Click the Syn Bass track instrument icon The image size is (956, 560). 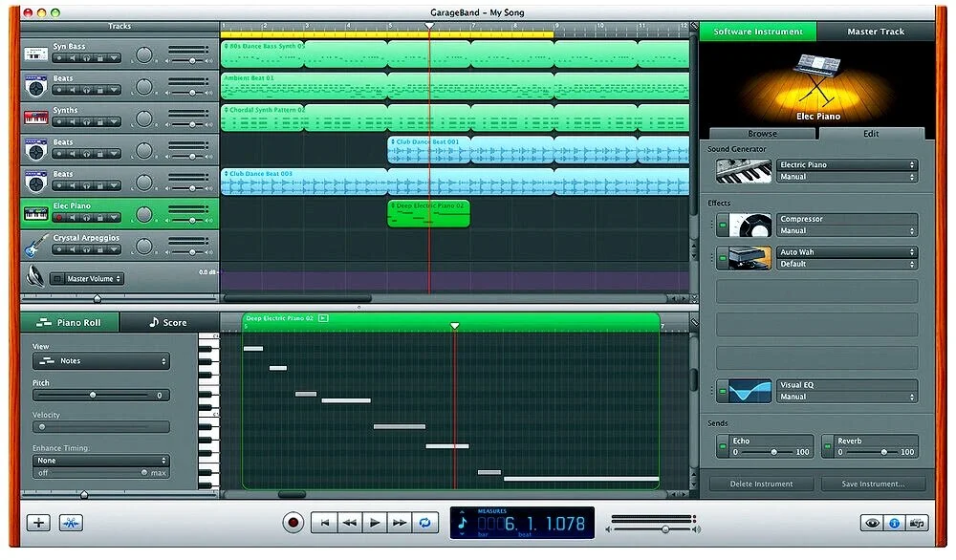(x=36, y=54)
